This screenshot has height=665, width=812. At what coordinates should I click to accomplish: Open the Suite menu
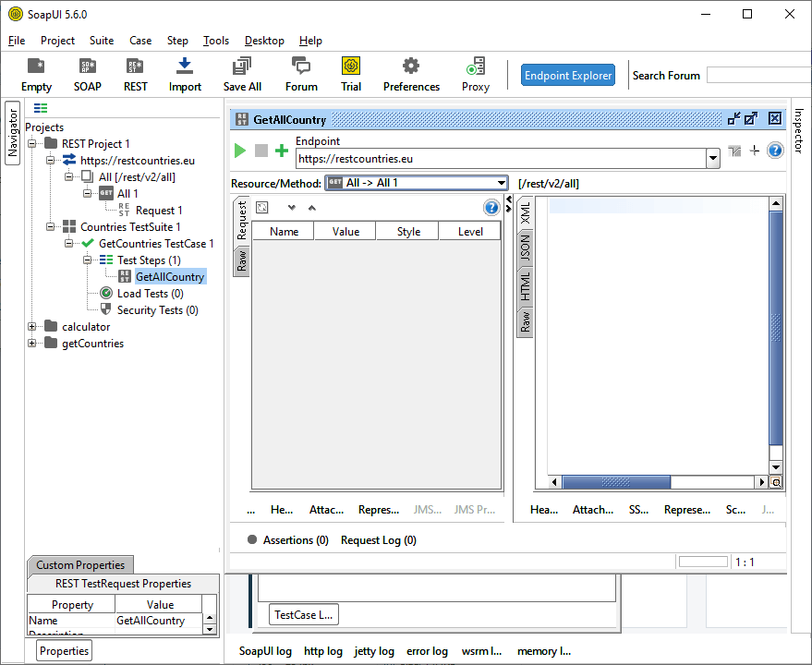102,41
